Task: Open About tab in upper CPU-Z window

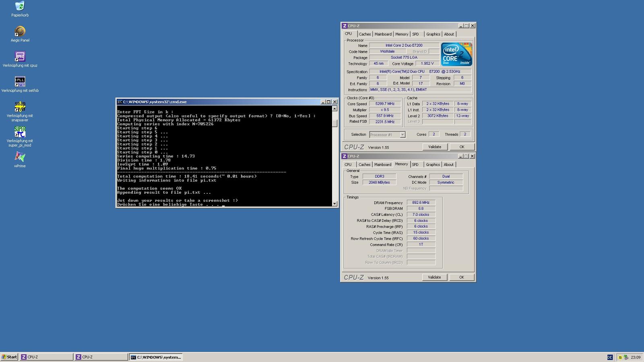Action: pos(449,34)
